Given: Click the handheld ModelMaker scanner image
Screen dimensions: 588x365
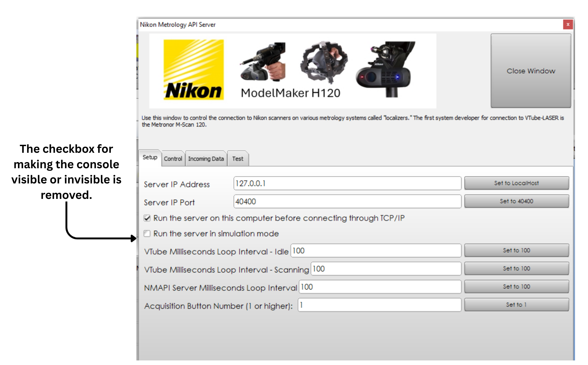Looking at the screenshot, I should [263, 62].
